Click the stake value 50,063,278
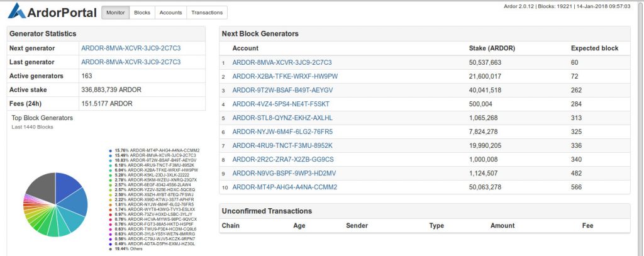 (x=485, y=187)
